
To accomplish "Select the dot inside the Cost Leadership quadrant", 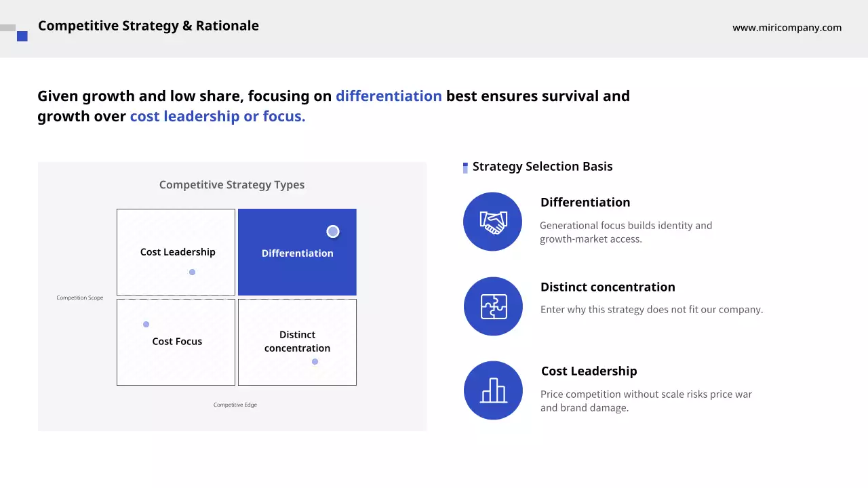I will coord(192,272).
